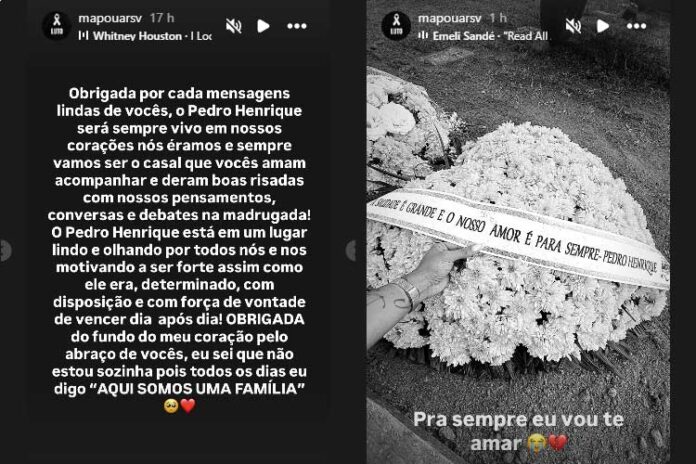Open mapouarsv profile picture on left story
The height and width of the screenshot is (464, 696).
(x=57, y=26)
